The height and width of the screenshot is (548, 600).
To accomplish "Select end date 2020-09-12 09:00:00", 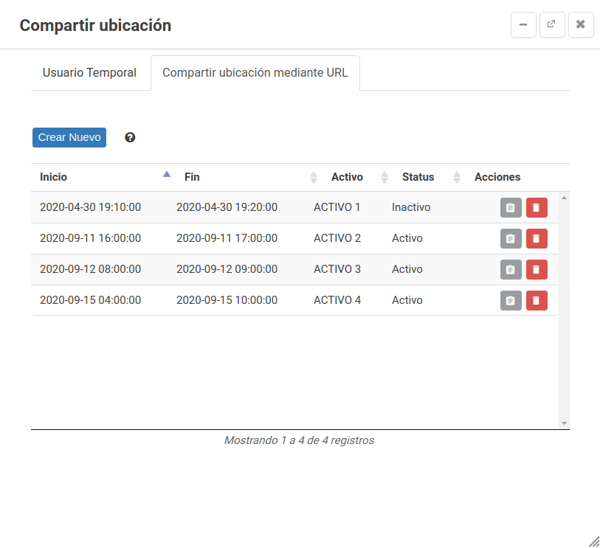I will click(227, 269).
